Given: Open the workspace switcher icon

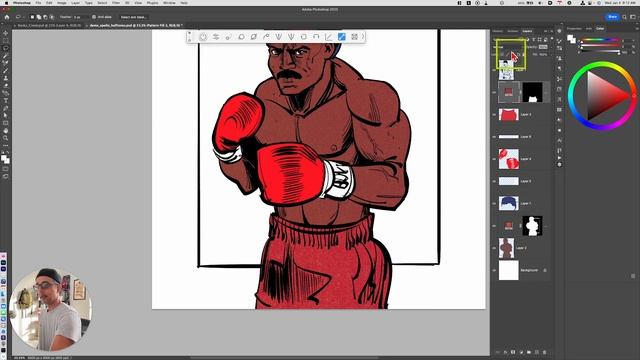Looking at the screenshot, I should (633, 17).
